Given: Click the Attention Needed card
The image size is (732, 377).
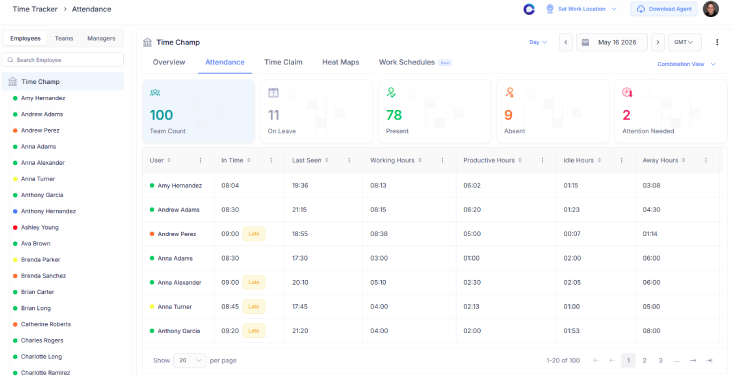Looking at the screenshot, I should pyautogui.click(x=671, y=111).
